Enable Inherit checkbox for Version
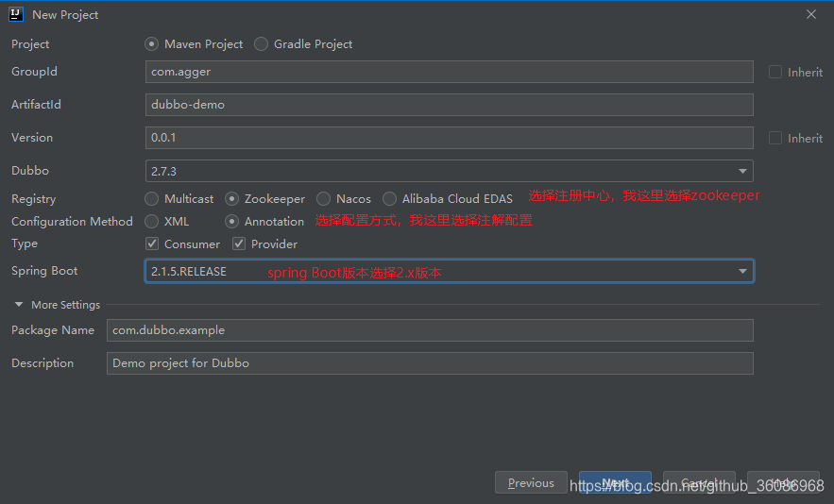This screenshot has width=834, height=504. click(x=774, y=138)
